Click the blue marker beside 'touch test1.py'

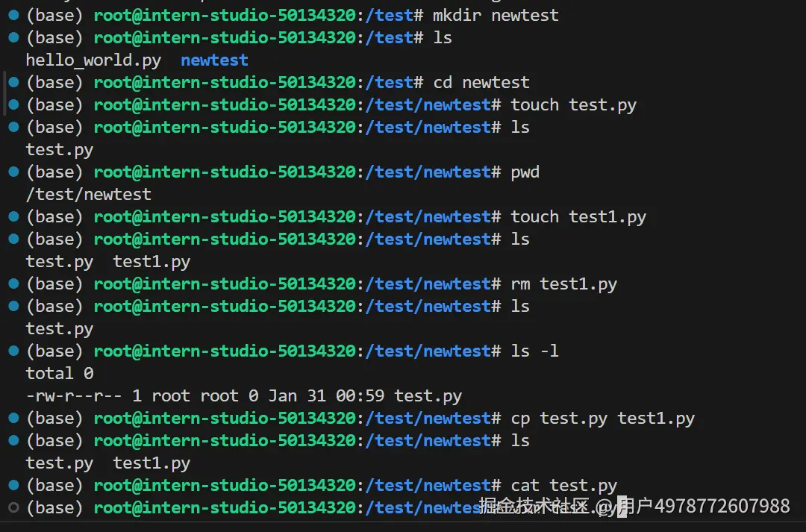click(13, 216)
